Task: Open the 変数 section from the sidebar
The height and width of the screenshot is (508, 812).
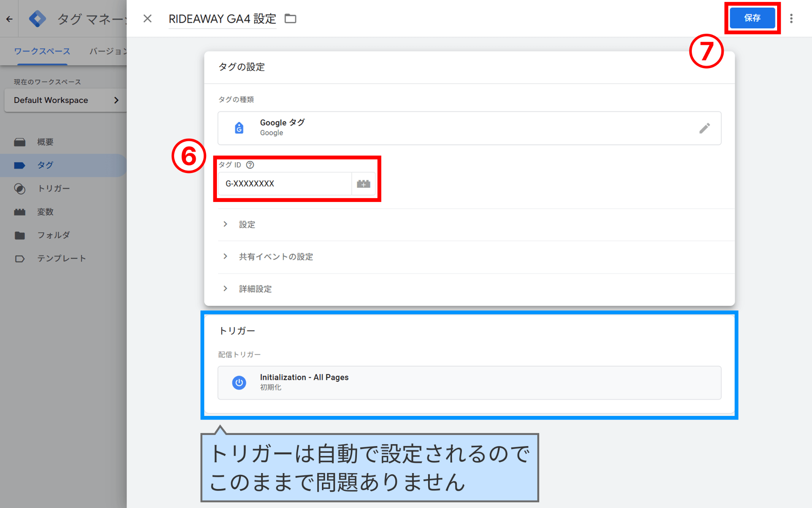Action: point(45,212)
